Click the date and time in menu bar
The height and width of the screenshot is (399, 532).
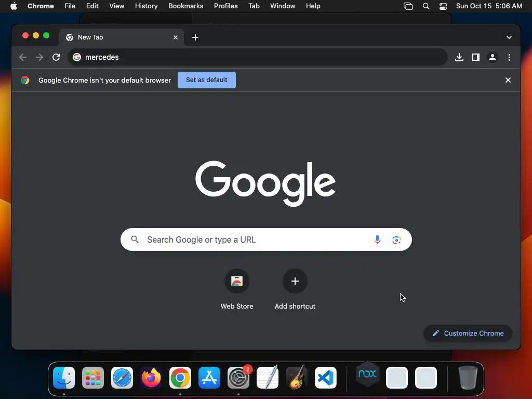coord(489,6)
